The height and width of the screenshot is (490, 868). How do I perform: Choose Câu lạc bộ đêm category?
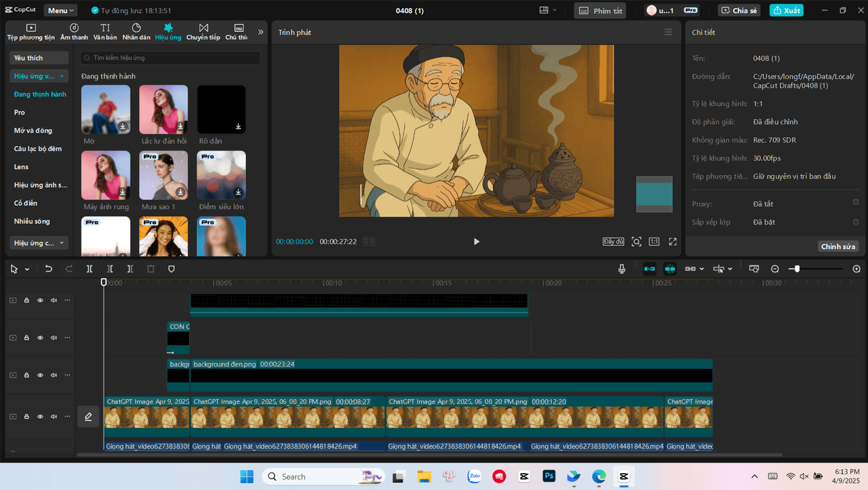coord(38,149)
